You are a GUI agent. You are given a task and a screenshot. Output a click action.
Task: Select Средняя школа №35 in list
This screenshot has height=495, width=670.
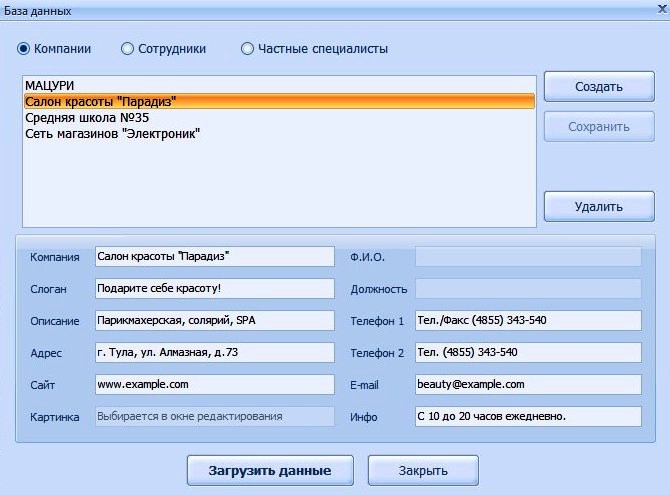(279, 118)
